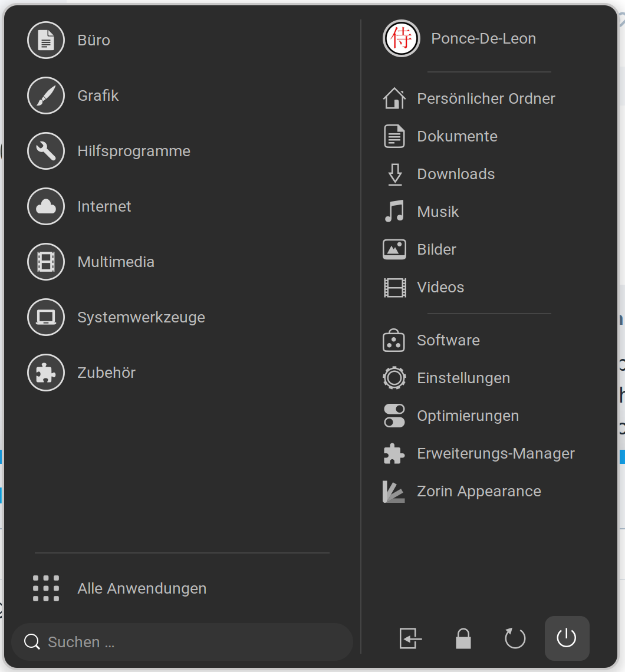625x672 pixels.
Task: Click the power off icon
Action: [567, 638]
